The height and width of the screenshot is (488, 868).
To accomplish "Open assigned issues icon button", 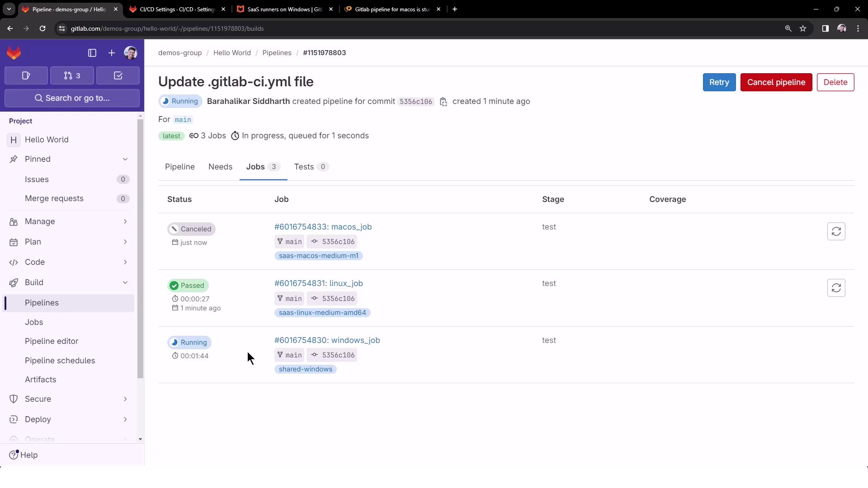I will [26, 75].
